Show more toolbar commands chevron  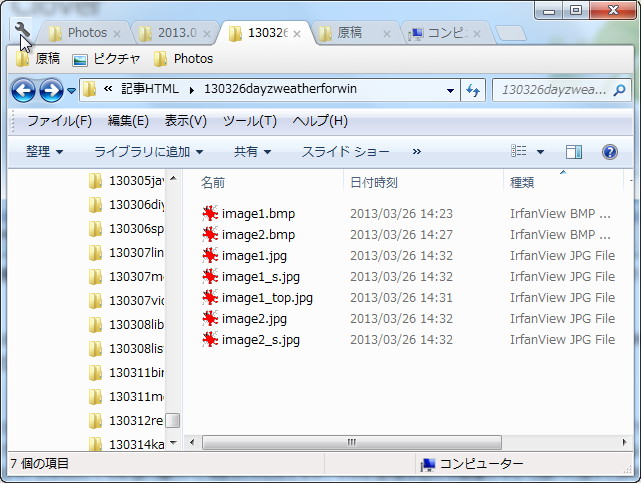click(x=417, y=152)
